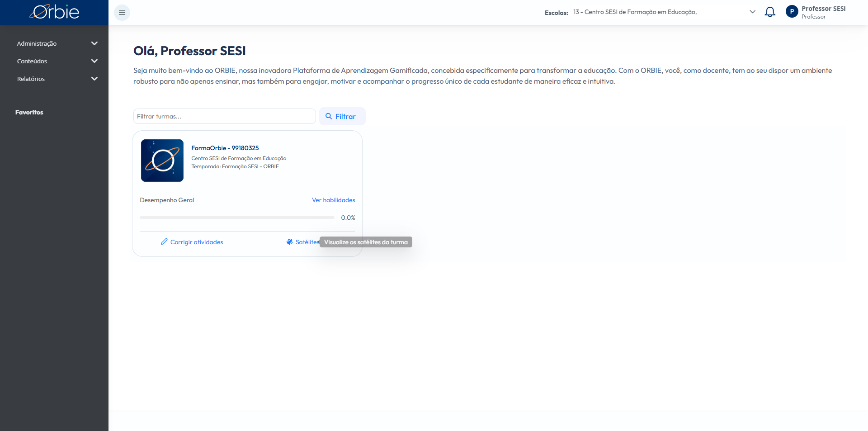Expand the Relatórios chevron
Screen dimensions: 868x431
pyautogui.click(x=94, y=79)
